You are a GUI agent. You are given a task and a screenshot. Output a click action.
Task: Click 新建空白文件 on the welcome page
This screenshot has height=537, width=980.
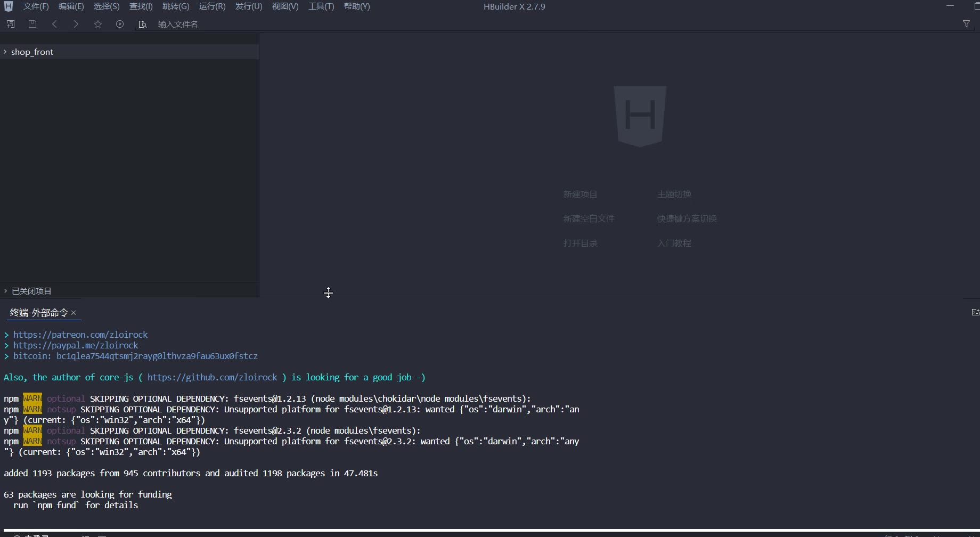pos(589,218)
